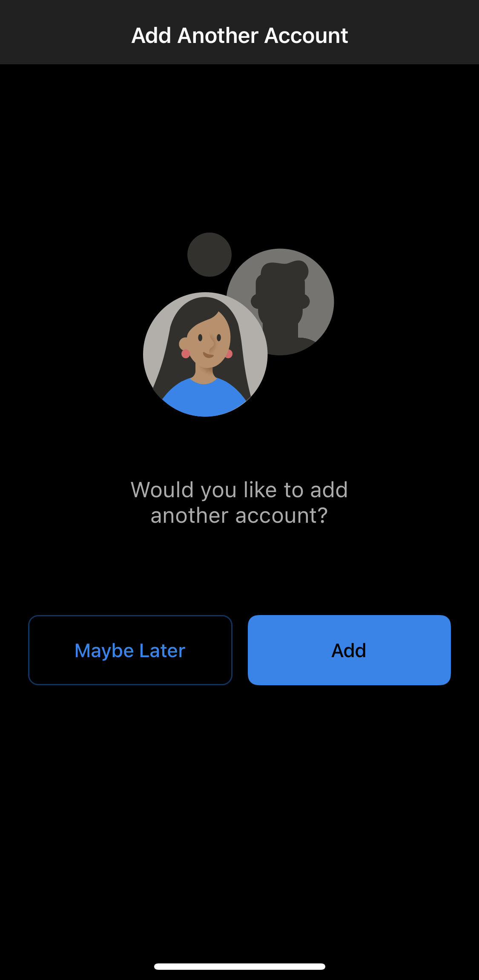Tap the Add button
Image resolution: width=479 pixels, height=980 pixels.
tap(349, 650)
